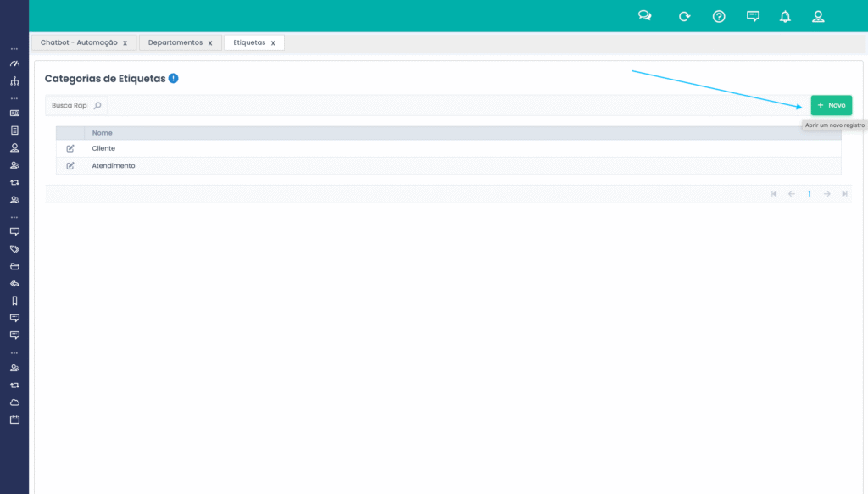Screen dimensions: 868x494
Task: Click the info icon beside Categorias de Etiquetas
Action: (x=174, y=79)
